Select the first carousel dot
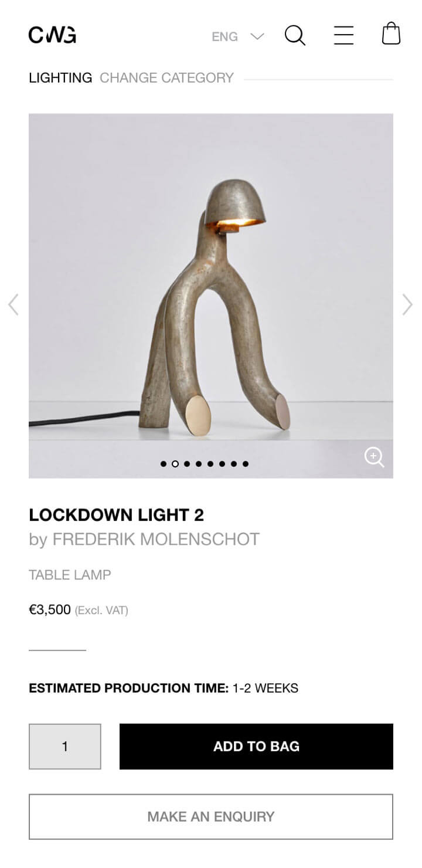The height and width of the screenshot is (868, 422). click(x=164, y=464)
